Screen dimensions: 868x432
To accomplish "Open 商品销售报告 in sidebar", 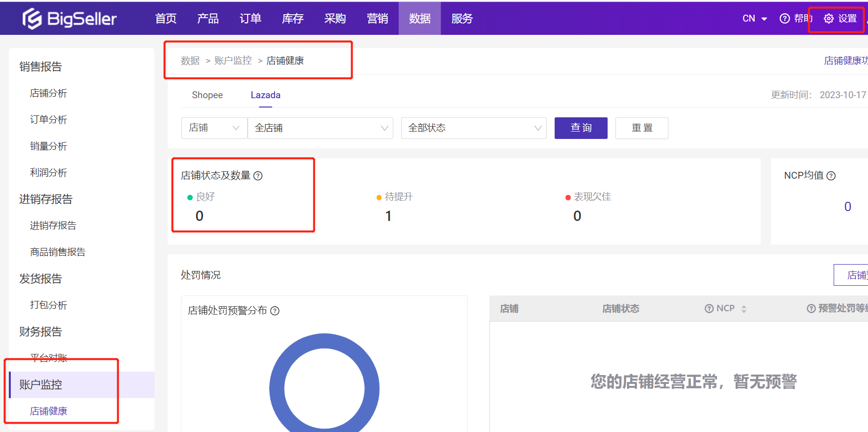I will pos(58,252).
